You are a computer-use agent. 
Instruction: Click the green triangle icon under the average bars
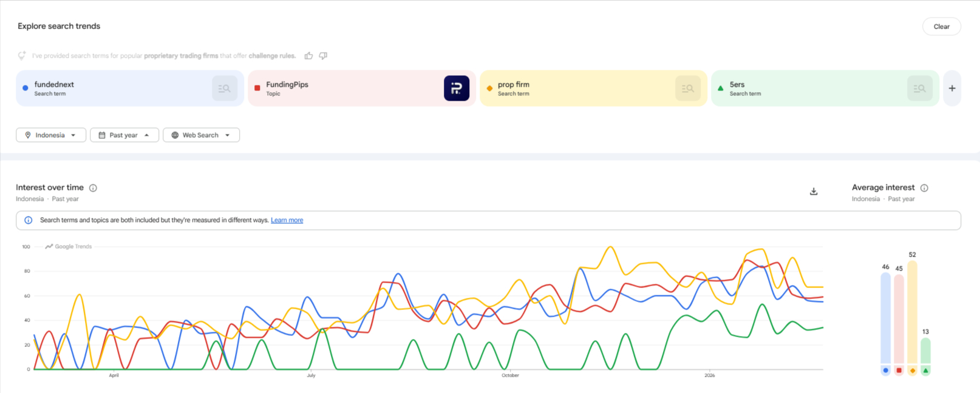(x=925, y=371)
